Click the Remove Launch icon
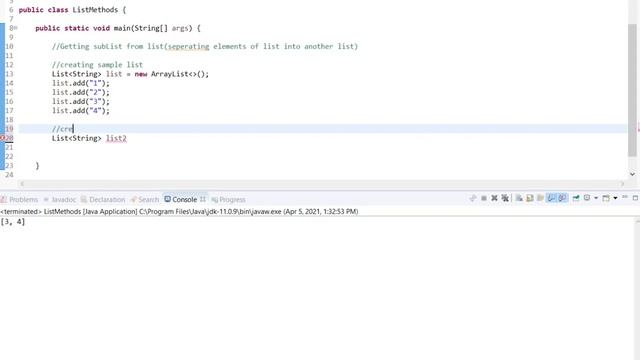This screenshot has width=640, height=360. [494, 198]
